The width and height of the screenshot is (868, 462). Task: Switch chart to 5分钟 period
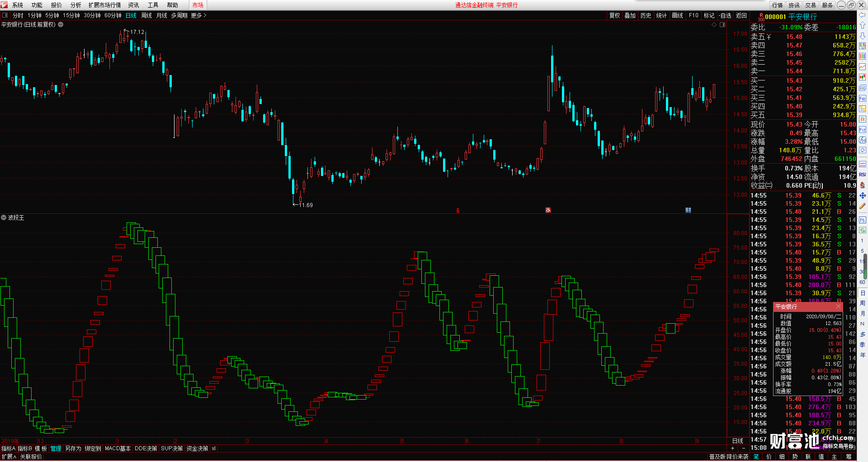(x=52, y=15)
